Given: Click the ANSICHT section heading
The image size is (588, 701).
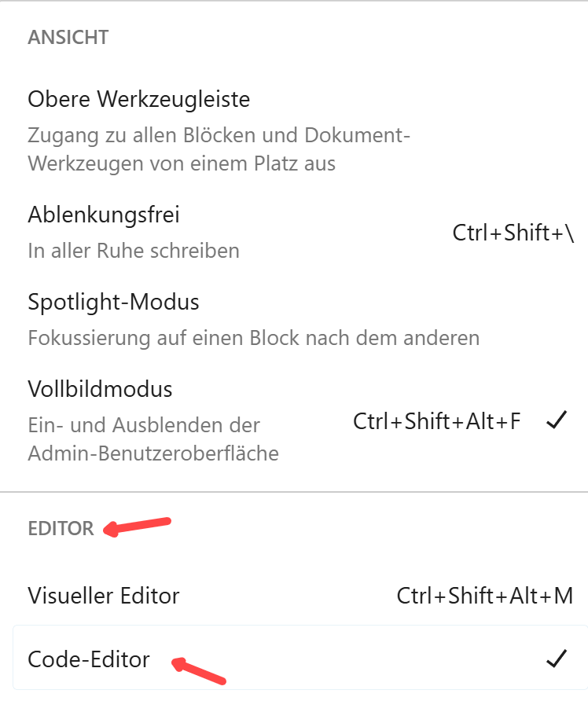Looking at the screenshot, I should click(68, 37).
